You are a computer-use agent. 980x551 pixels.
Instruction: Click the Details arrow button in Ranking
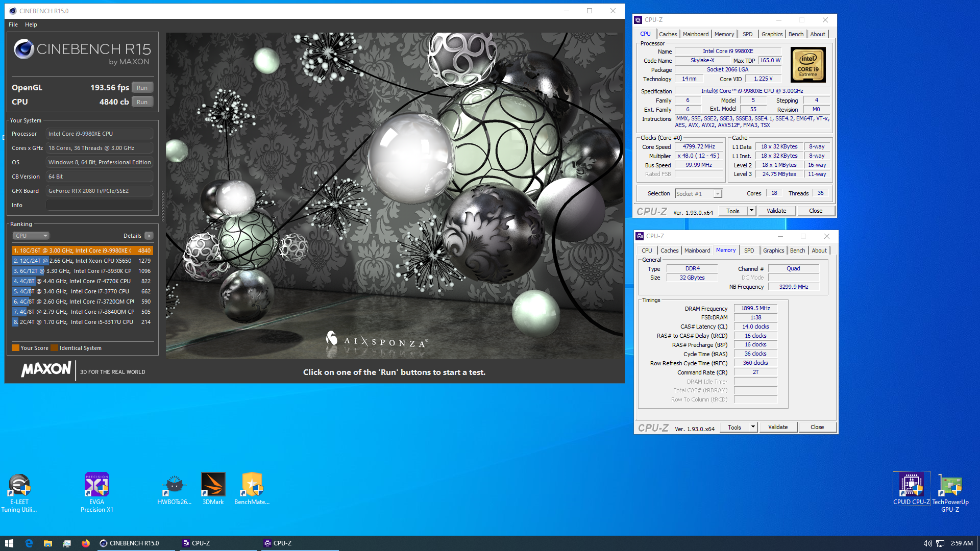149,236
